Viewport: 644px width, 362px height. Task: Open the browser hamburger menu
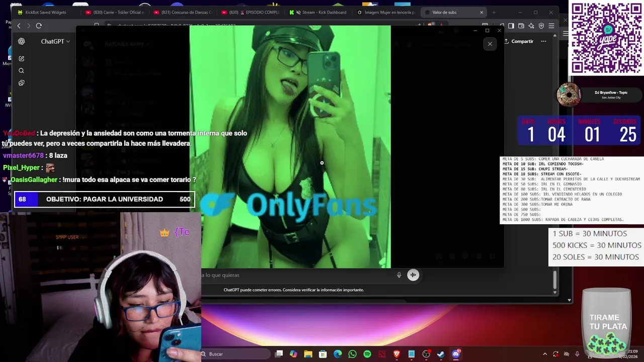click(551, 26)
